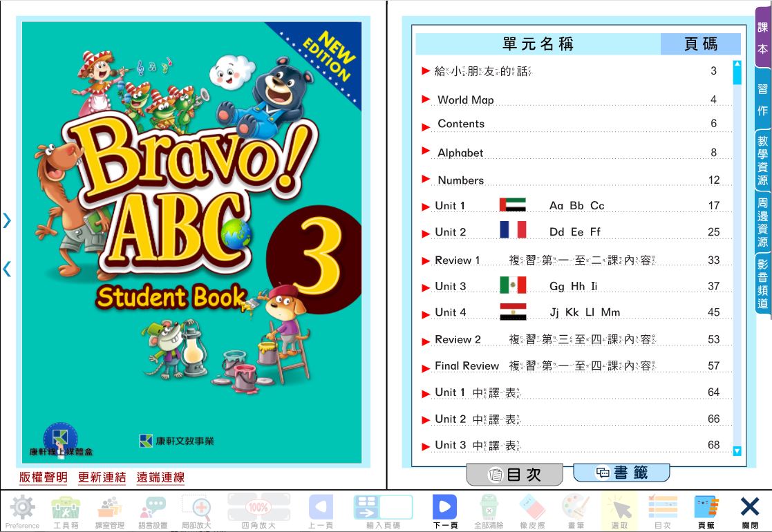This screenshot has width=772, height=532.
Task: Open 語言設置 language settings icon
Action: click(153, 512)
